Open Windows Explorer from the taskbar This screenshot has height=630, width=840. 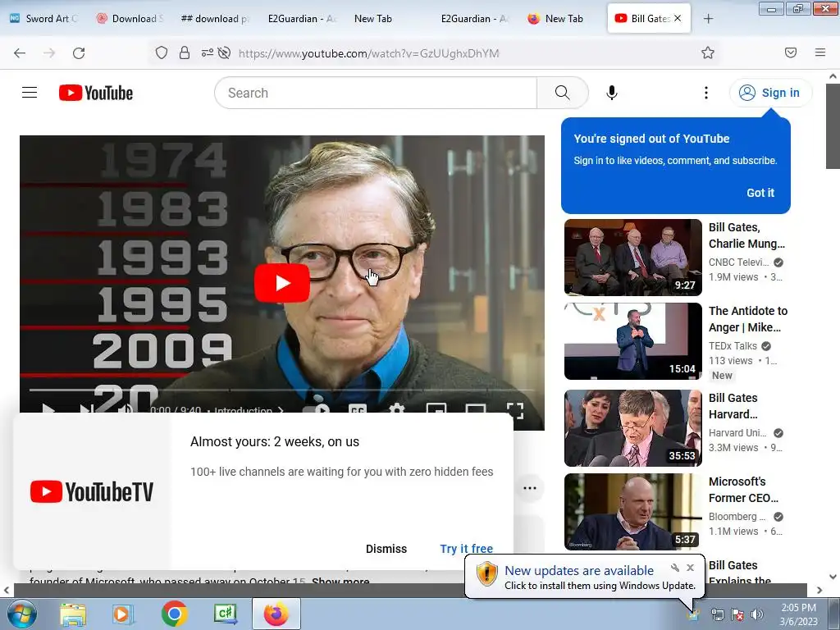point(73,614)
